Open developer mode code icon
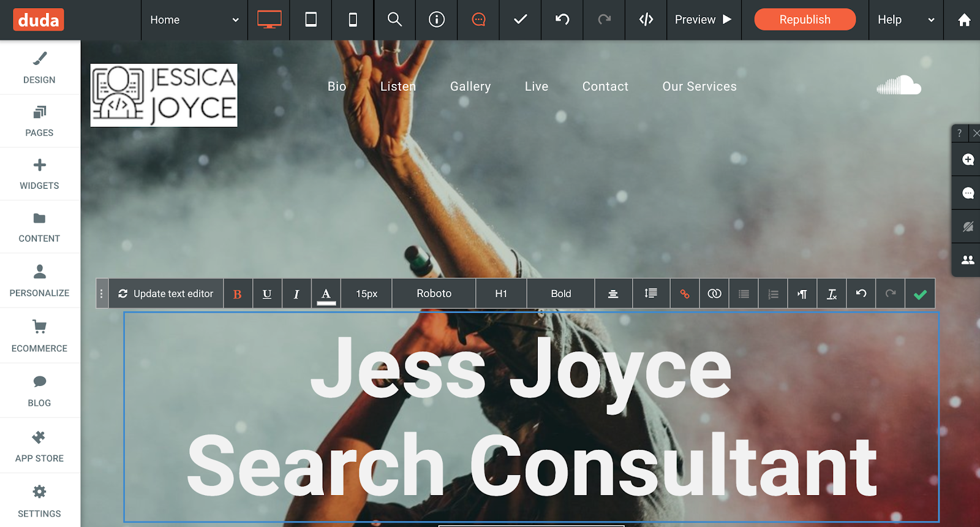This screenshot has height=527, width=980. (646, 20)
